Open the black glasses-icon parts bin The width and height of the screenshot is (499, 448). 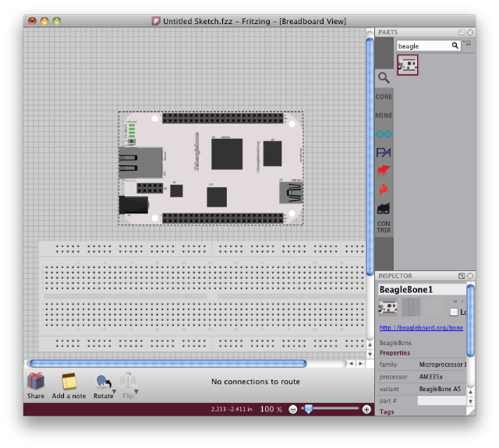click(x=384, y=209)
